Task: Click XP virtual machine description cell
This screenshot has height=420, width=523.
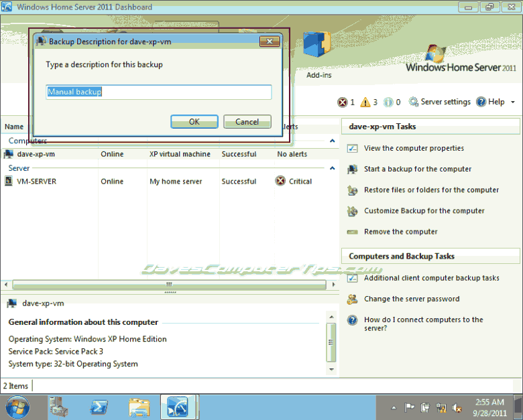Action: coord(180,154)
